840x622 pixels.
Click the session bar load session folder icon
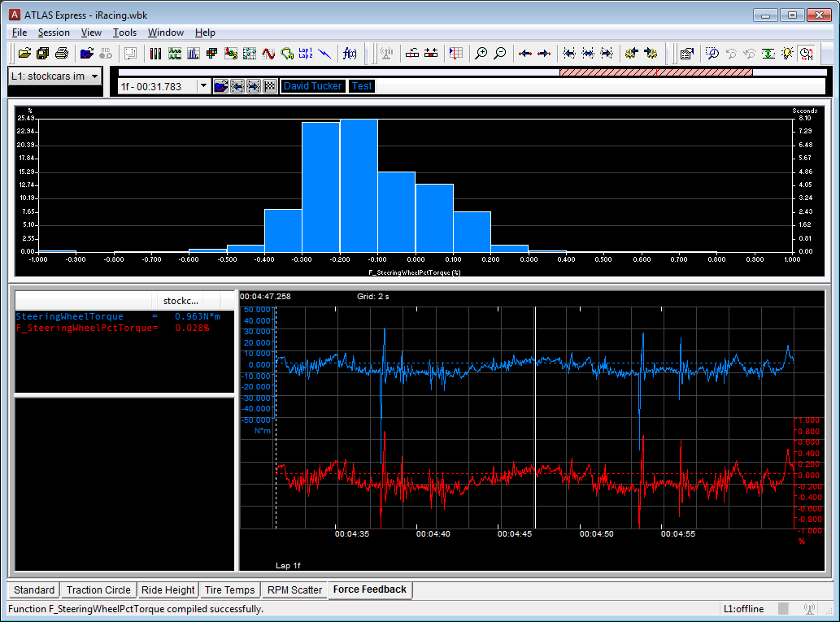tap(220, 86)
